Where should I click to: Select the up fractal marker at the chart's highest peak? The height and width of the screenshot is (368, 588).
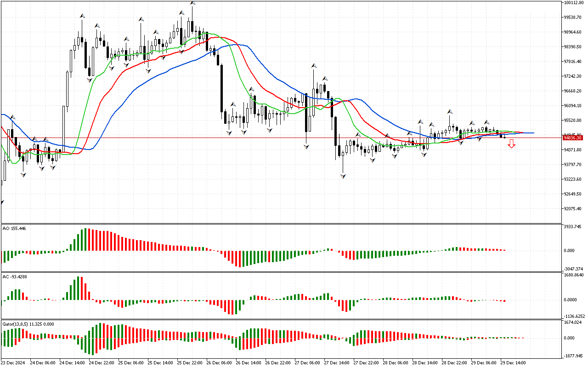(x=192, y=3)
